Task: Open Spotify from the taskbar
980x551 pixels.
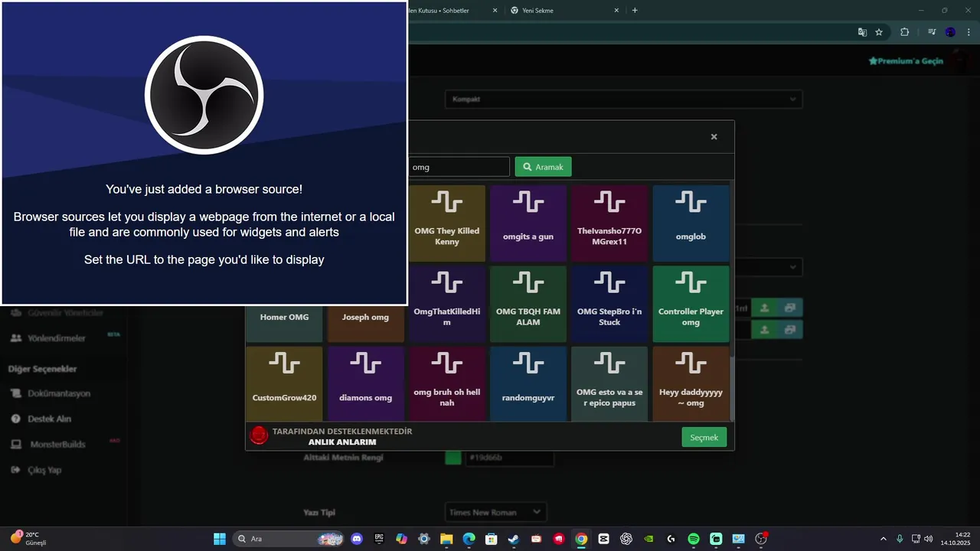Action: (694, 539)
